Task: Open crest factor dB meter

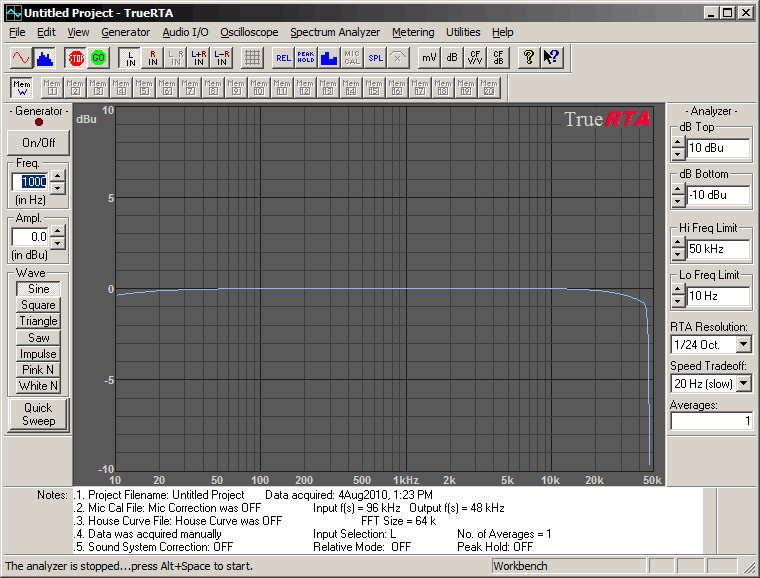Action: tap(498, 58)
